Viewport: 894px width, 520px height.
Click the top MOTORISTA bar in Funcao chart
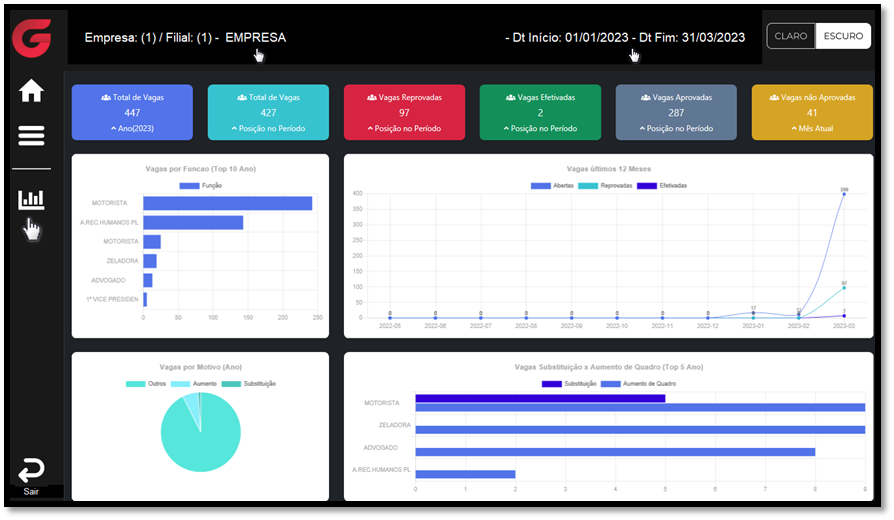pos(227,204)
